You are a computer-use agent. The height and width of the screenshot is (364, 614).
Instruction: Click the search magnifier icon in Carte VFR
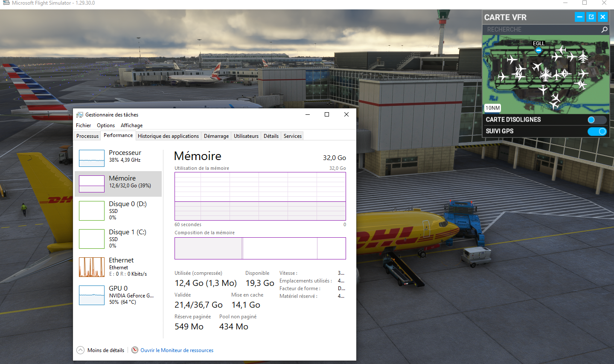[604, 29]
